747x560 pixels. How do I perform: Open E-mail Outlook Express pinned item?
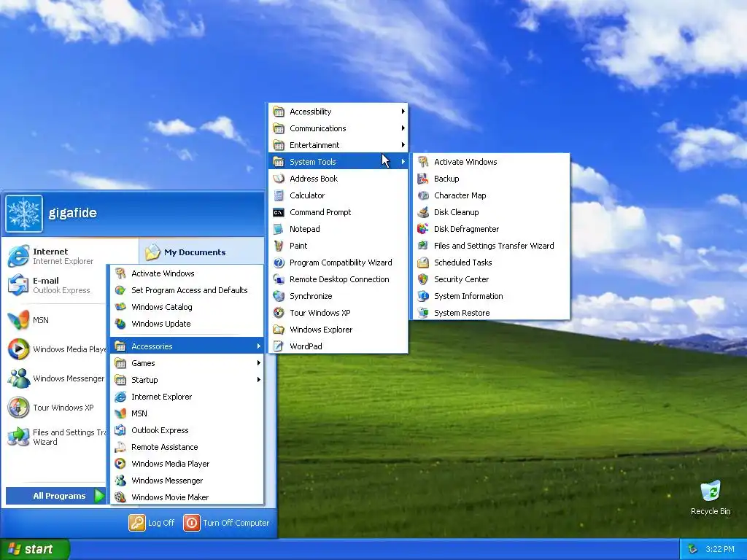[x=55, y=285]
